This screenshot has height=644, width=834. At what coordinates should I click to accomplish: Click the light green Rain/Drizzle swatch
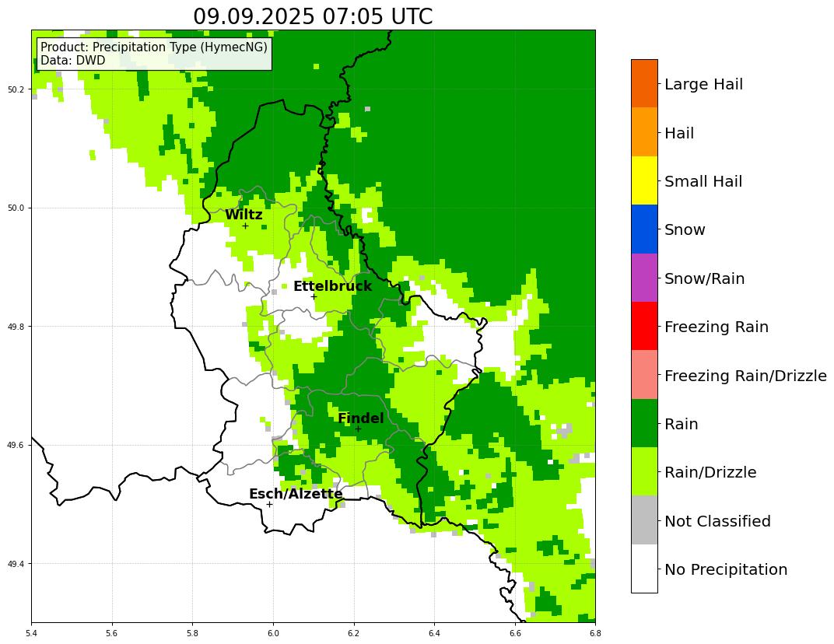pyautogui.click(x=644, y=471)
